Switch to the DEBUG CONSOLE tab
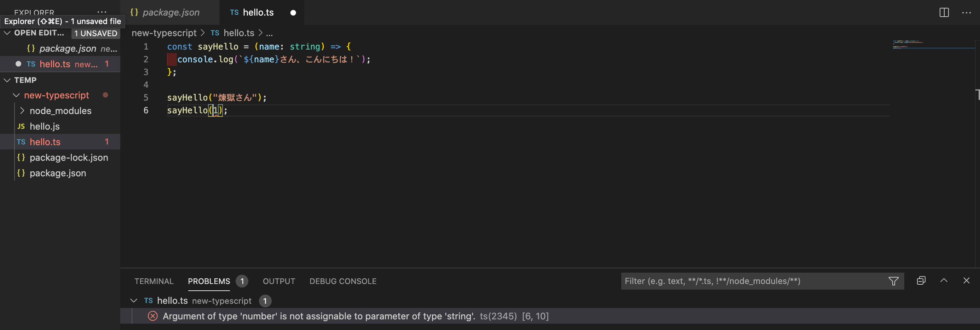 pos(342,281)
